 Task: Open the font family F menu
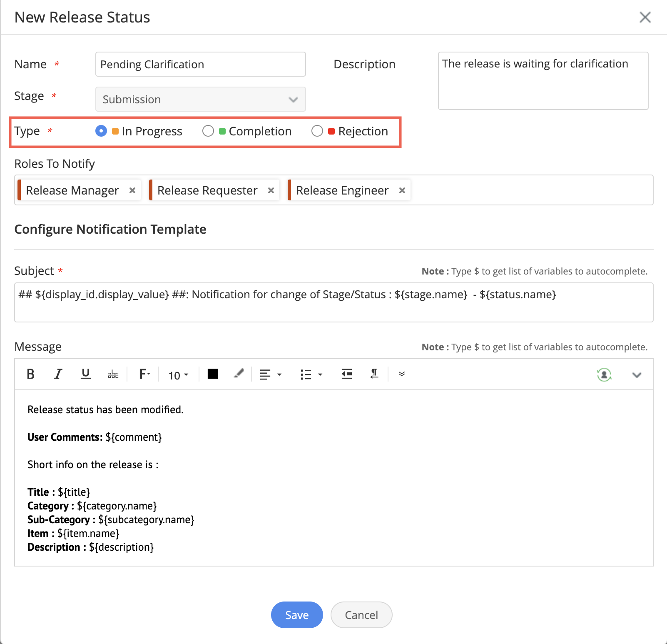tap(144, 374)
